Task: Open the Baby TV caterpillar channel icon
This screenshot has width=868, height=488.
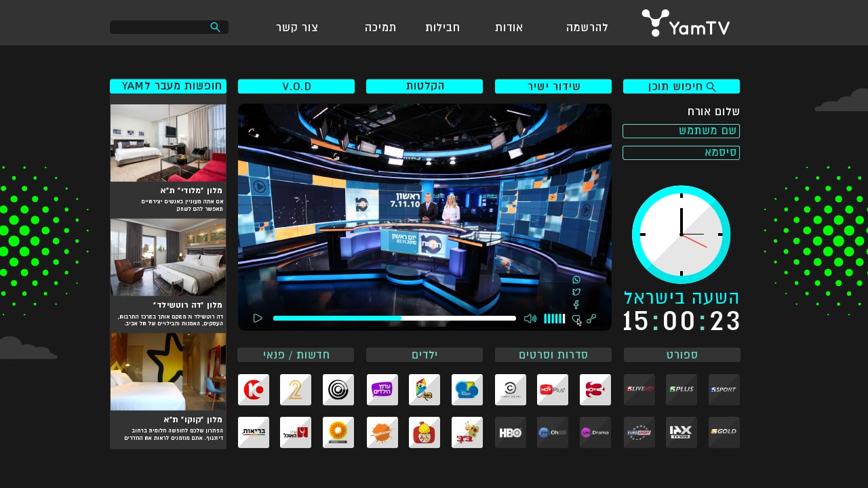Action: click(467, 432)
